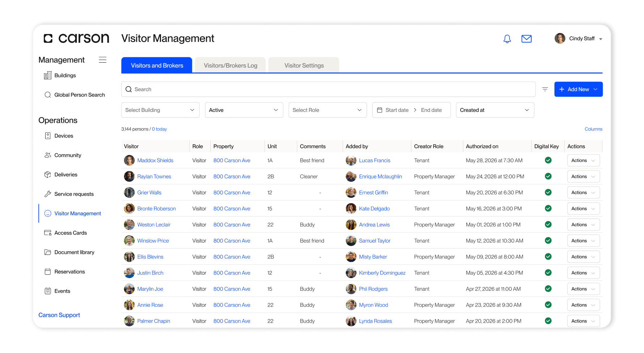Click the Carson logo
644x353 pixels.
[76, 38]
